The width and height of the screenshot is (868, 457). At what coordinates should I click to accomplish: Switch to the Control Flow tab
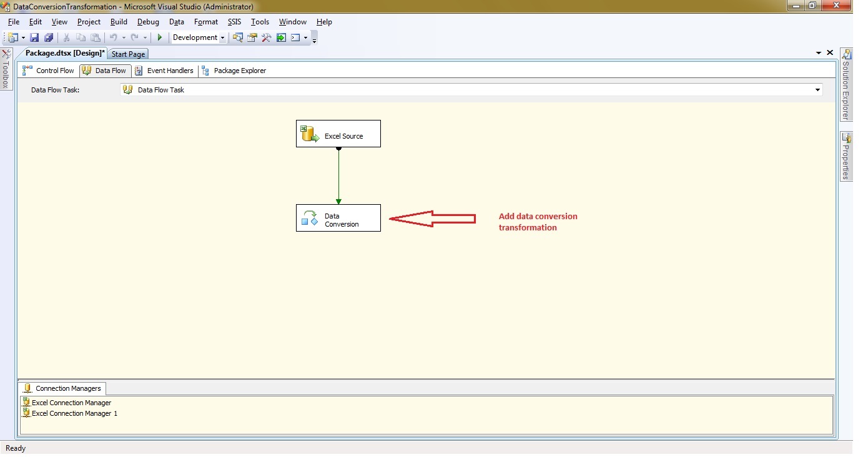49,71
